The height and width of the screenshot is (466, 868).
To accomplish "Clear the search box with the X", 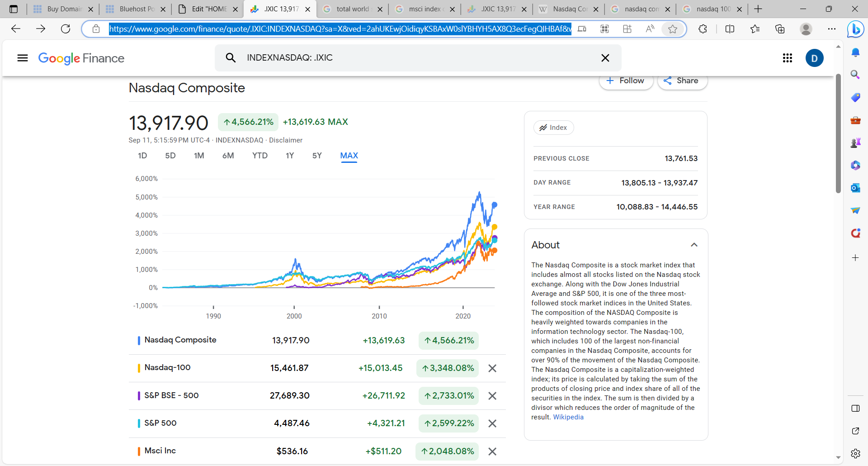I will 605,58.
